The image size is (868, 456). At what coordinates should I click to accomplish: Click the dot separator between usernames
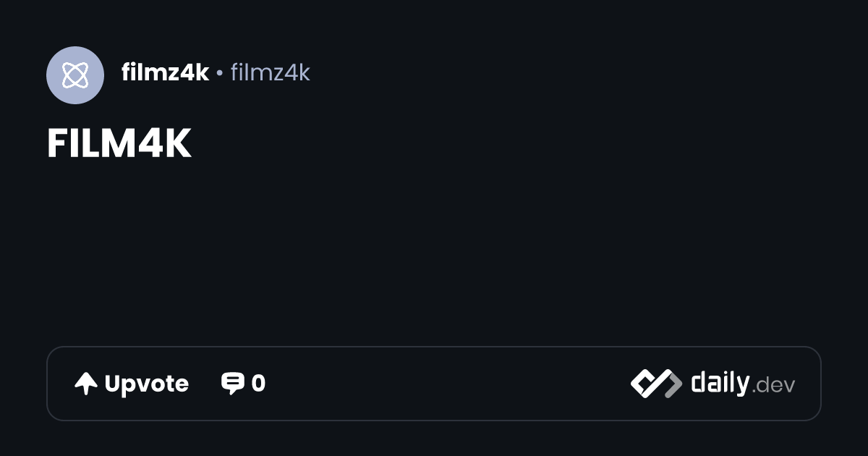coord(219,73)
